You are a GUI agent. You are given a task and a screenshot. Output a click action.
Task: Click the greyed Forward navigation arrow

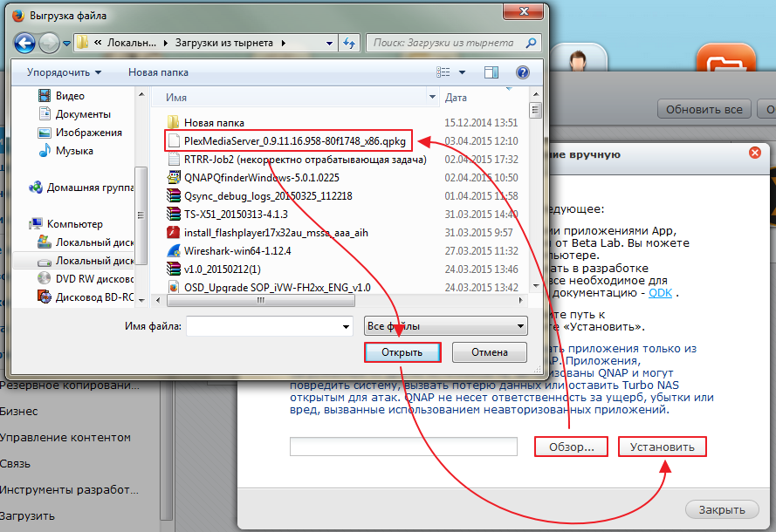(49, 43)
